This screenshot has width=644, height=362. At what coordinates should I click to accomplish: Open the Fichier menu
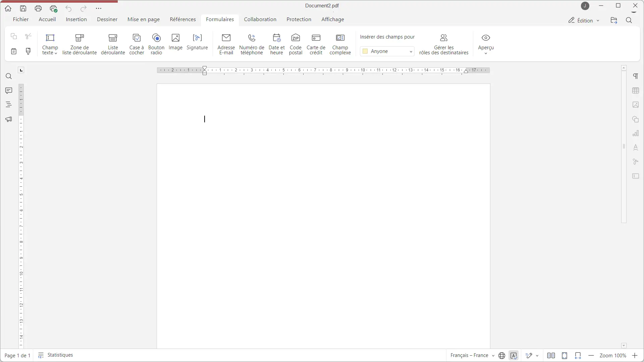click(21, 19)
